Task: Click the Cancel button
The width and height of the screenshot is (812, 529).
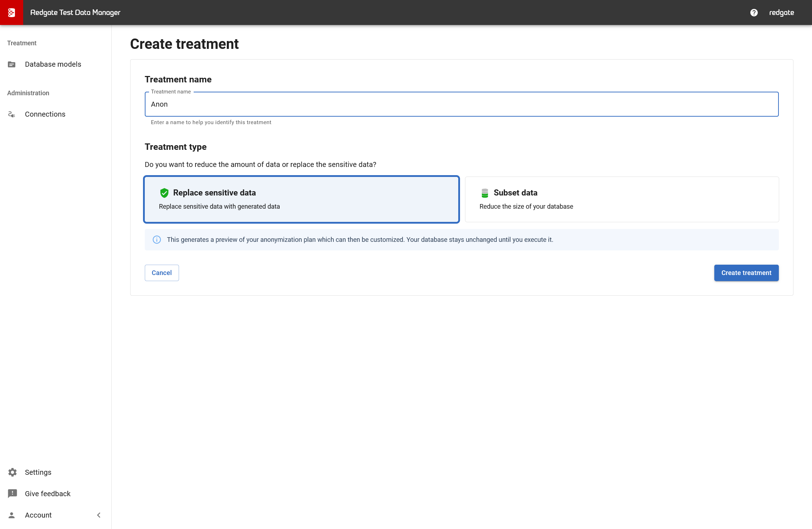Action: [x=162, y=273]
